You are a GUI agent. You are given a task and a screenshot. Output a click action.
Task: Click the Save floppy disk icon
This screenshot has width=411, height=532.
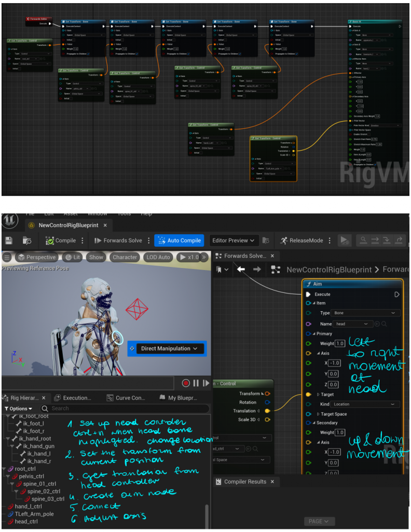coord(9,241)
